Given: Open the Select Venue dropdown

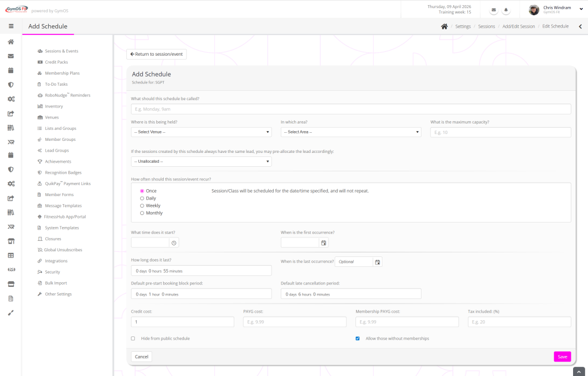Looking at the screenshot, I should tap(201, 132).
